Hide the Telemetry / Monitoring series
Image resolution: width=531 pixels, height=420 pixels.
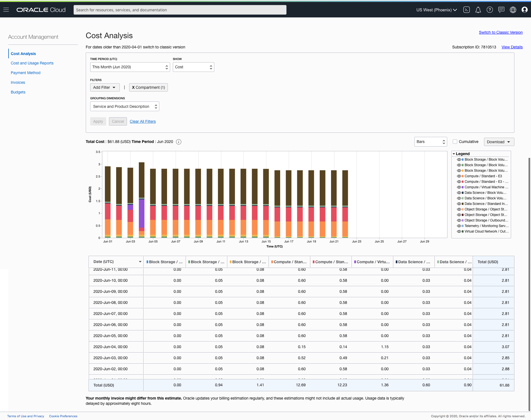pos(459,226)
